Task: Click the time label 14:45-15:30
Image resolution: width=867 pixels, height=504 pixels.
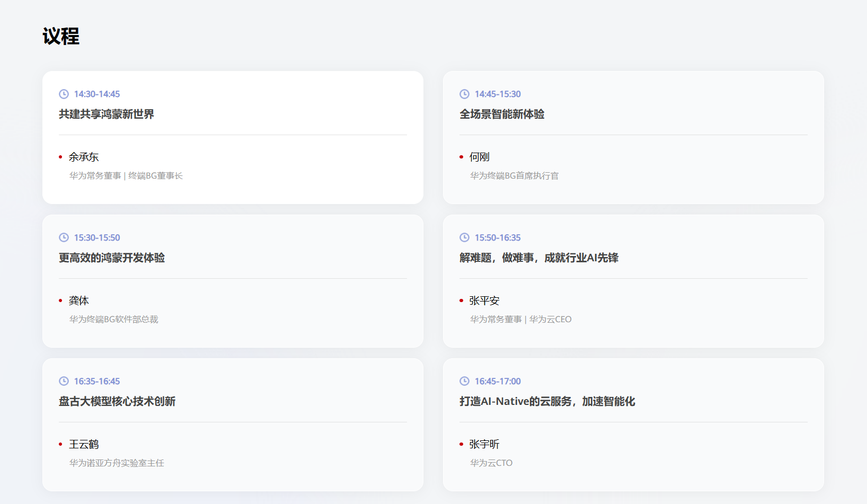Action: coord(498,94)
